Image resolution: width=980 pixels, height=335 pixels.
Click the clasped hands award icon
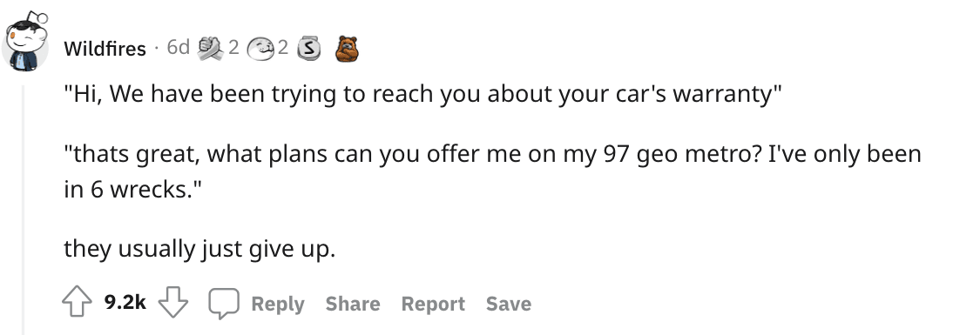pos(210,48)
